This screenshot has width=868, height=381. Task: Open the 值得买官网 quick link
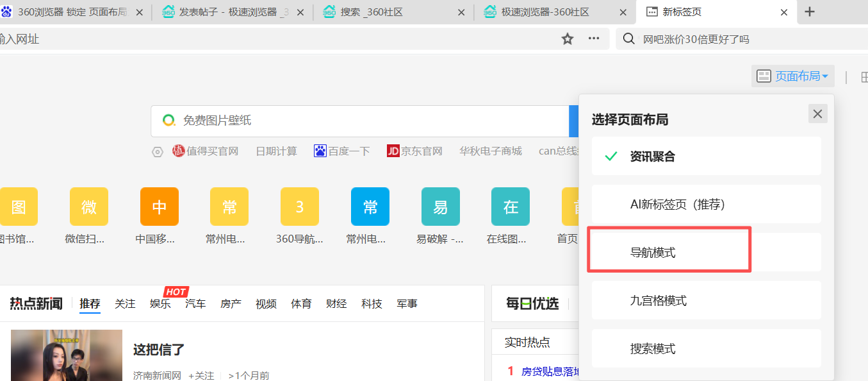pyautogui.click(x=205, y=151)
